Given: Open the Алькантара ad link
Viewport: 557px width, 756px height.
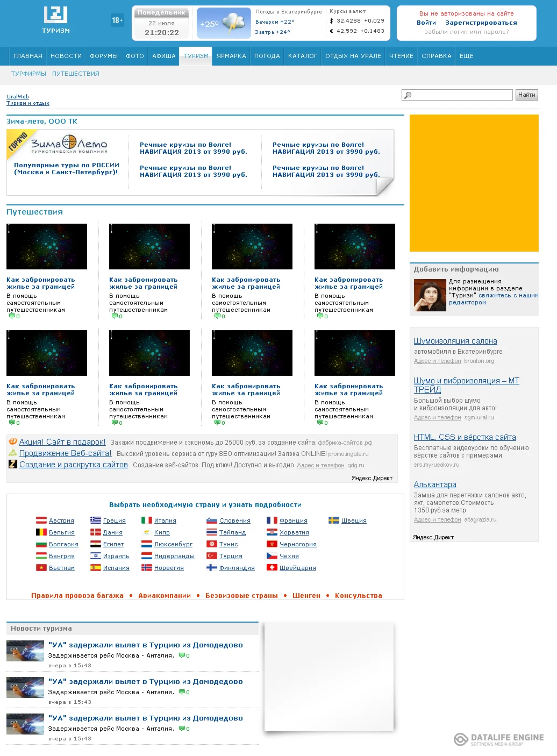Looking at the screenshot, I should 435,484.
